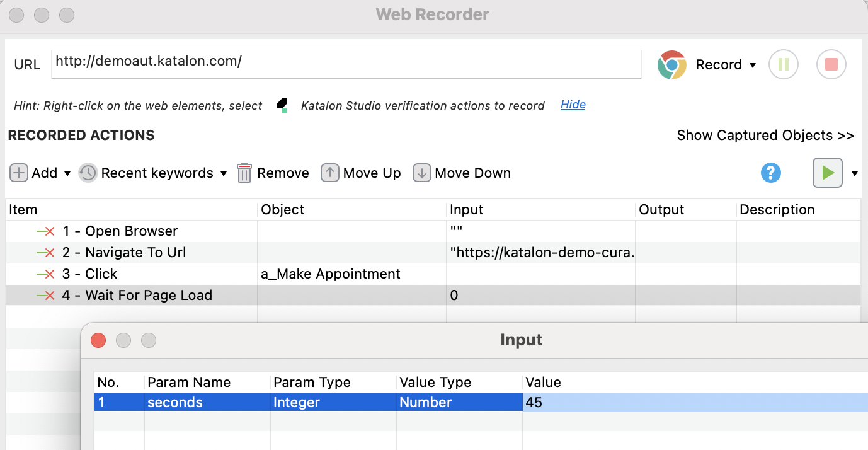This screenshot has width=868, height=450.
Task: Click the Chrome browser icon next to Record
Action: (671, 64)
